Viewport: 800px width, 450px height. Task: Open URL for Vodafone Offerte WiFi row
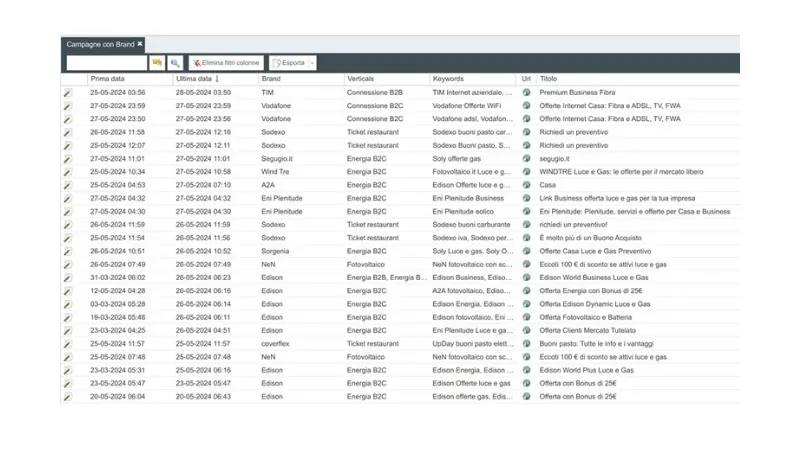pos(526,106)
